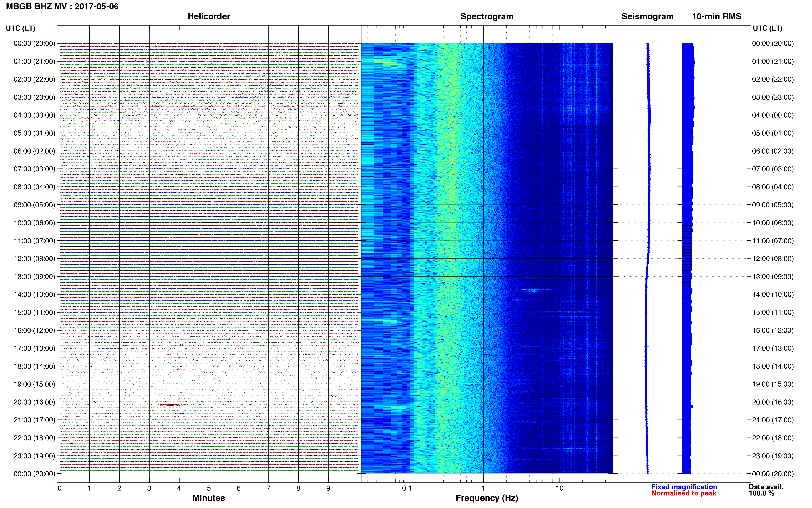Viewport: 812px width, 508px height.
Task: Click the Spectrogram panel heading
Action: point(487,16)
